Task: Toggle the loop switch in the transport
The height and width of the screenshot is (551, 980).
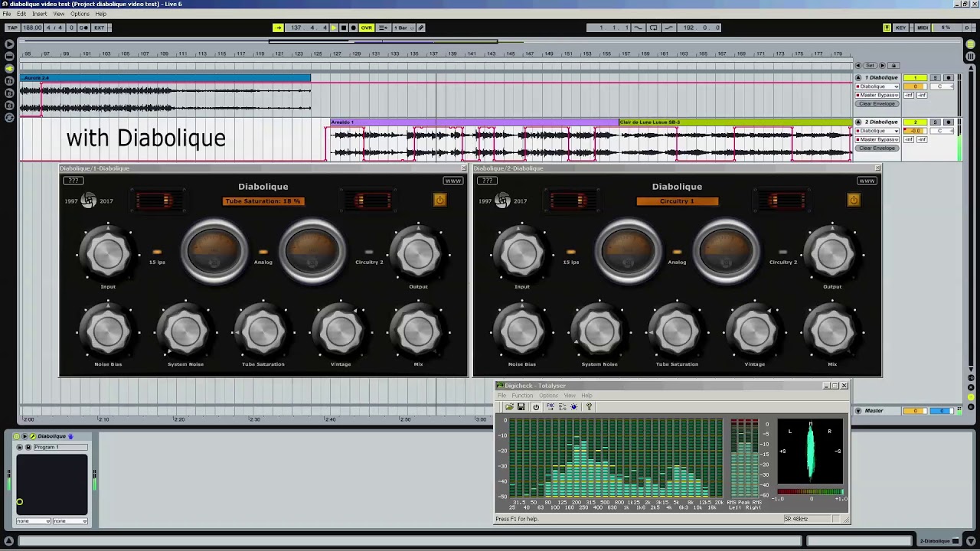Action: pos(653,28)
